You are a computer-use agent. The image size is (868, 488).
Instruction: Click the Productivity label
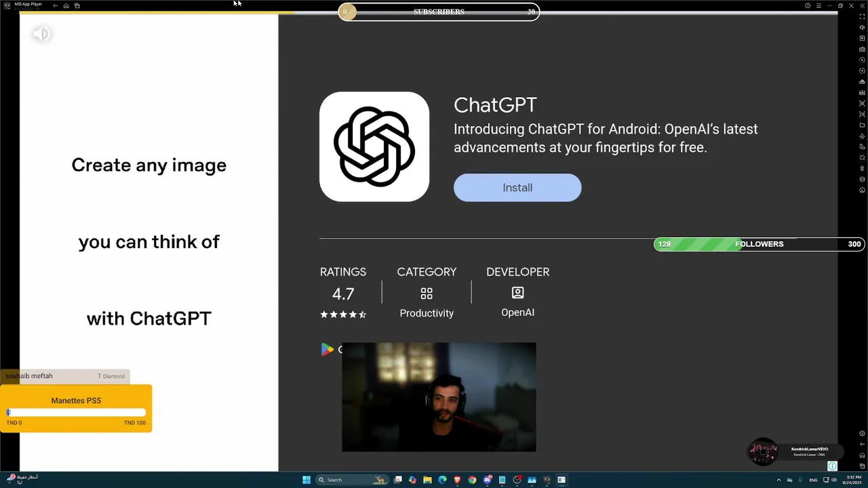[427, 313]
